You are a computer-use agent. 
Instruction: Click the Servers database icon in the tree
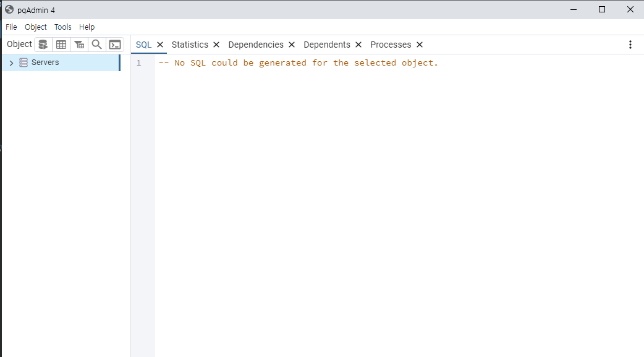coord(23,62)
